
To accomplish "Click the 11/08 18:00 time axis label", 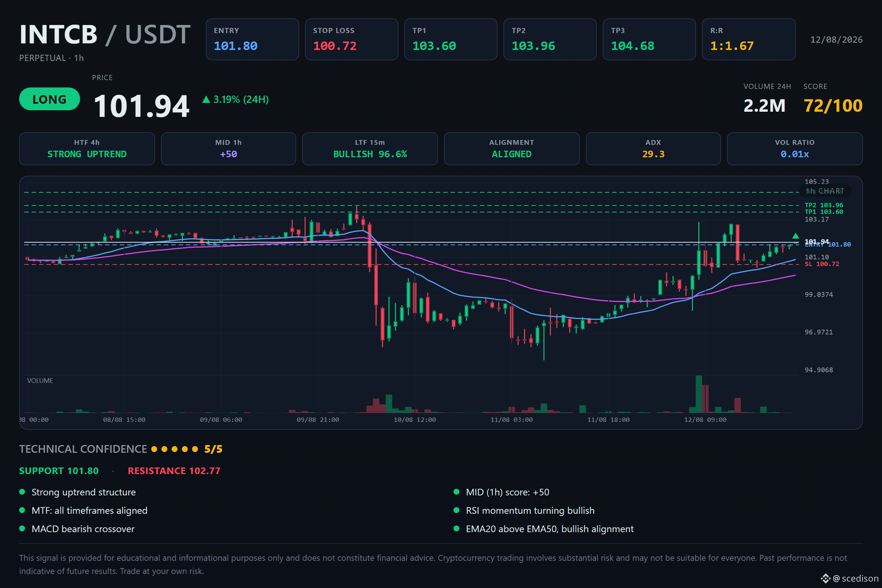I will click(608, 420).
